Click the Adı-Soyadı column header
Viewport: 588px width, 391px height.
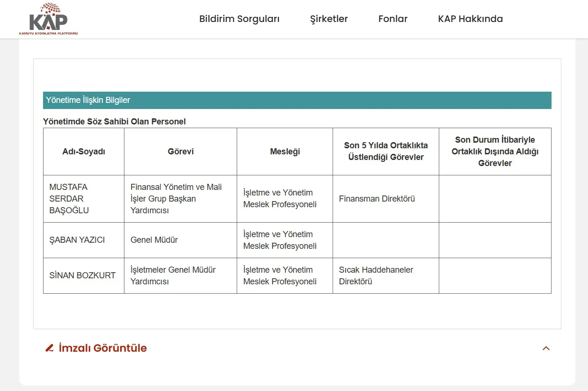(84, 152)
